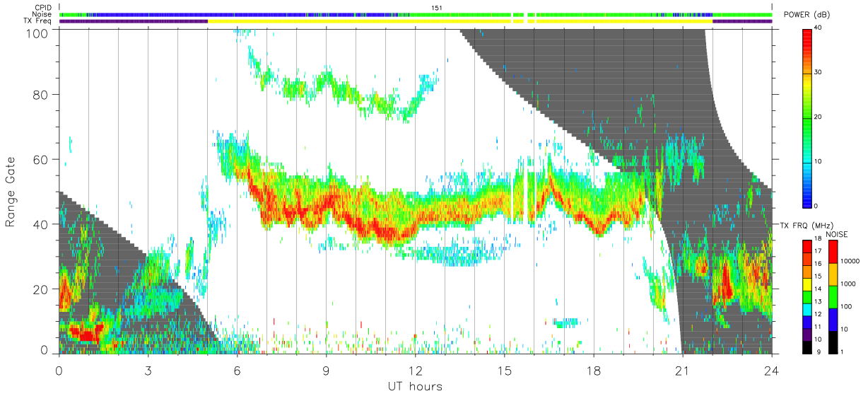Click the Noise indicator strip above the plot
Viewport: 868px width, 401px height.
[x=416, y=14]
